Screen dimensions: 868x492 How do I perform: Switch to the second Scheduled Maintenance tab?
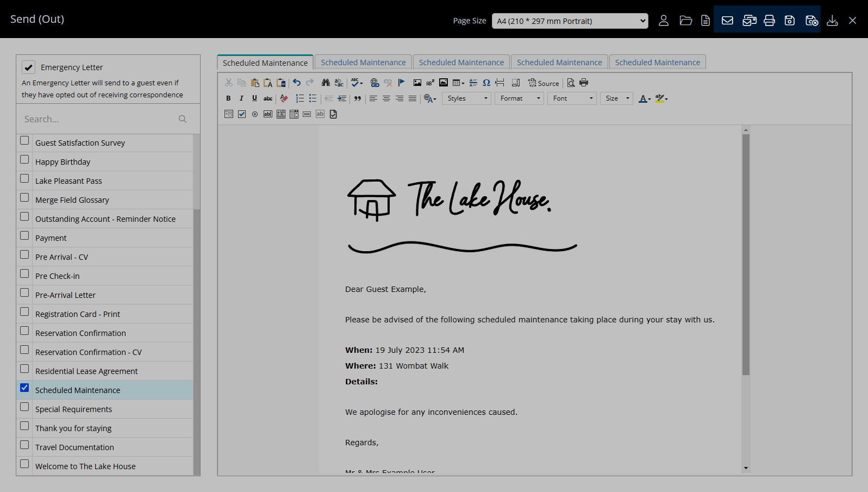[x=363, y=63]
